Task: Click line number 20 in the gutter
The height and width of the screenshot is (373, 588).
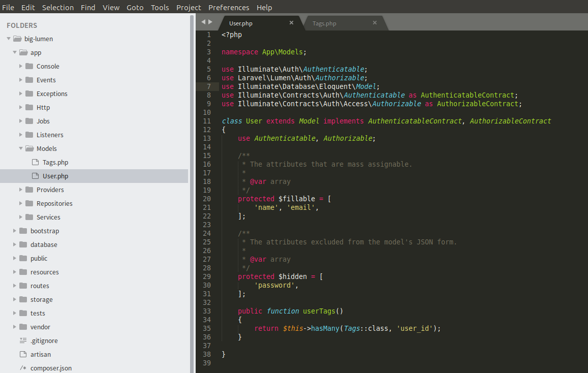Action: pos(207,199)
